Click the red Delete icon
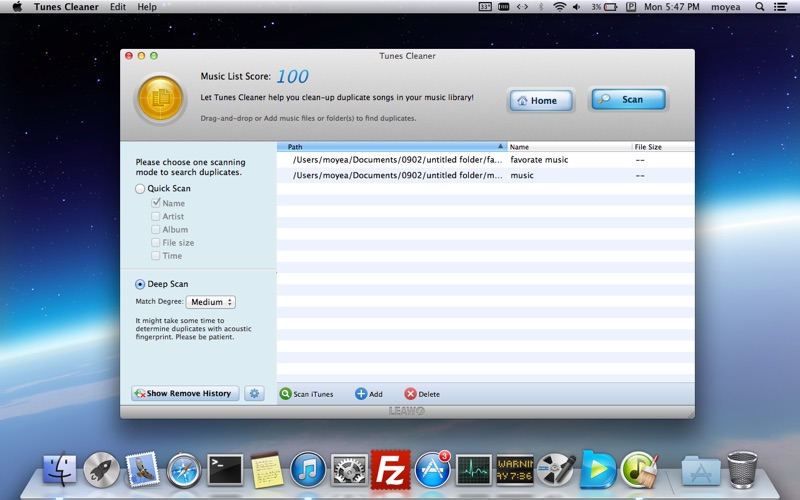The image size is (800, 500). (410, 394)
